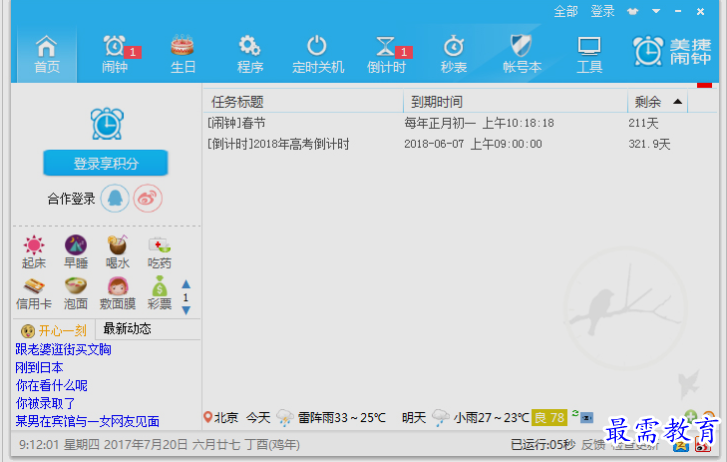Add a 喝水 drink water reminder
Image resolution: width=727 pixels, height=462 pixels.
[x=117, y=252]
